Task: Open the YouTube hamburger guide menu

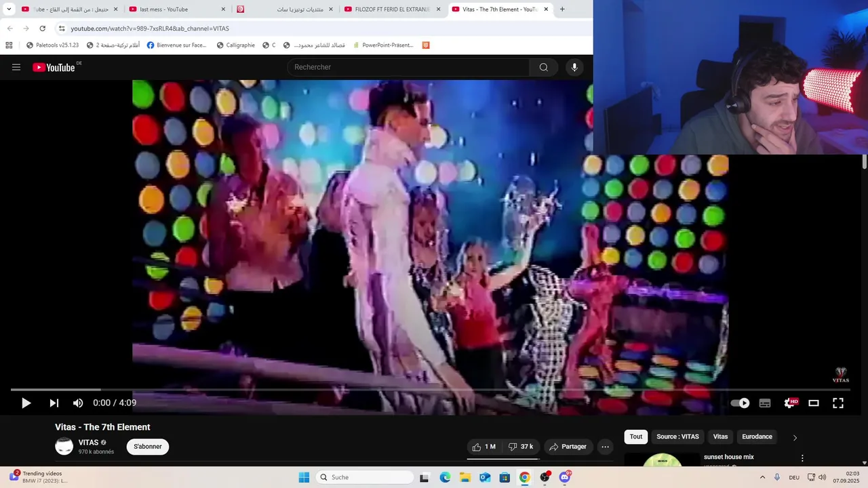Action: [16, 67]
